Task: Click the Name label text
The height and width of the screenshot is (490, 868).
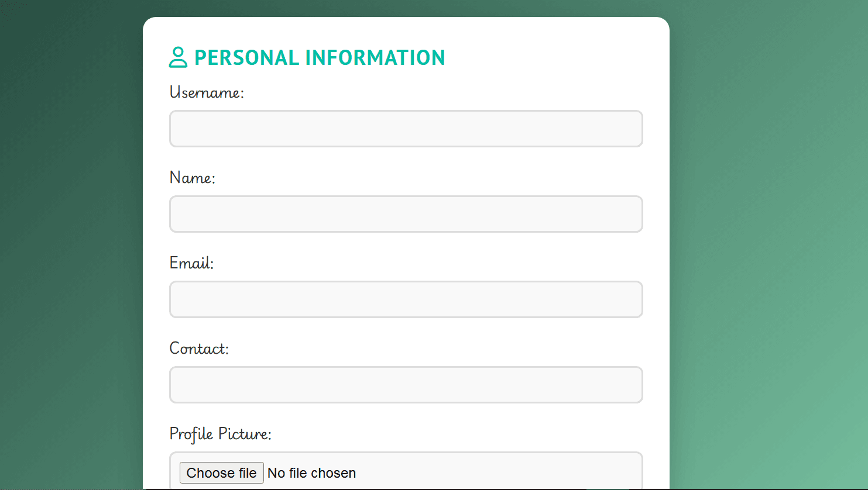Action: 192,178
